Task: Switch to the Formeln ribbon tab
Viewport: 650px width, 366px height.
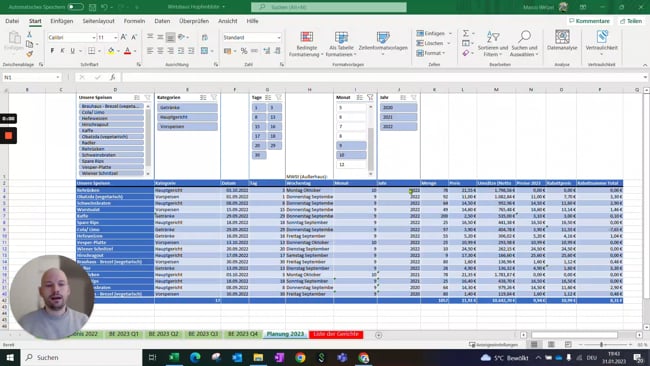Action: (x=134, y=21)
